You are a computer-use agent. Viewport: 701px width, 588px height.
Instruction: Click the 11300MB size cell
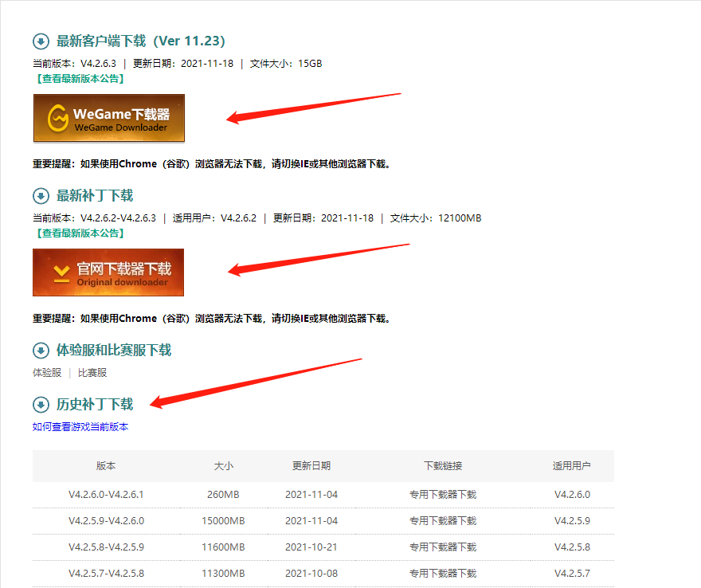click(x=223, y=573)
